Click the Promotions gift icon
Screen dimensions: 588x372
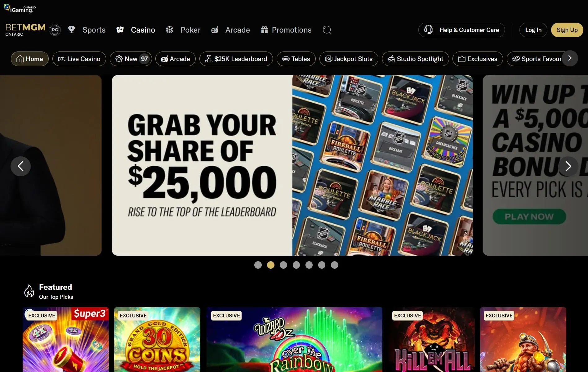tap(264, 30)
